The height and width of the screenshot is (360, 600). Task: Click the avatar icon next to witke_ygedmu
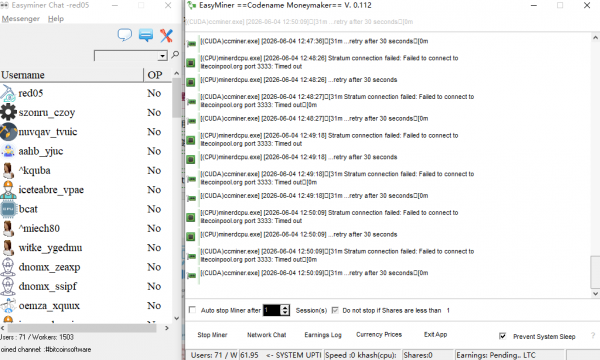[8, 248]
